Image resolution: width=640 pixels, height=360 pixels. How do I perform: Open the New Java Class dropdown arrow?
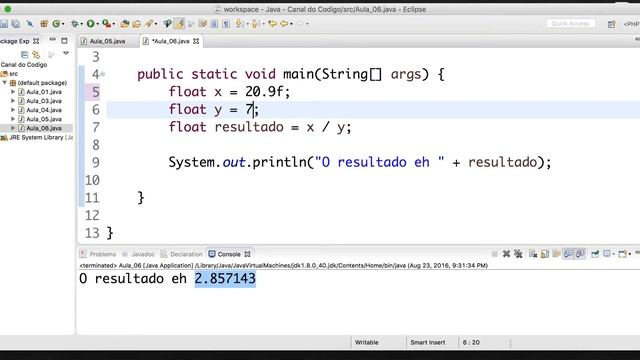pyautogui.click(x=63, y=24)
